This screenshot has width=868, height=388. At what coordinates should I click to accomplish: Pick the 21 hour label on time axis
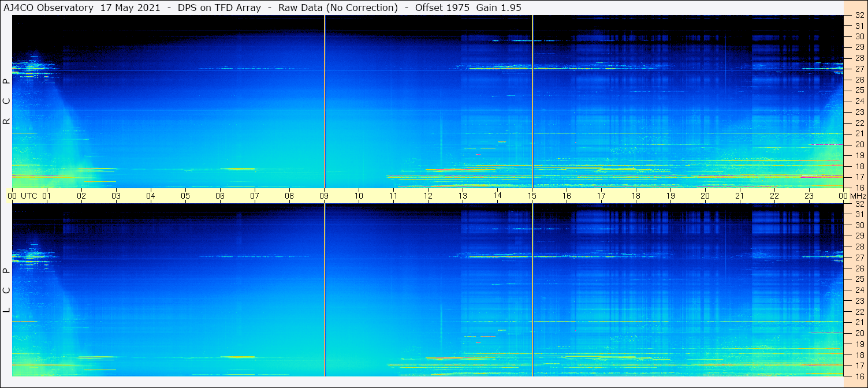(x=740, y=196)
